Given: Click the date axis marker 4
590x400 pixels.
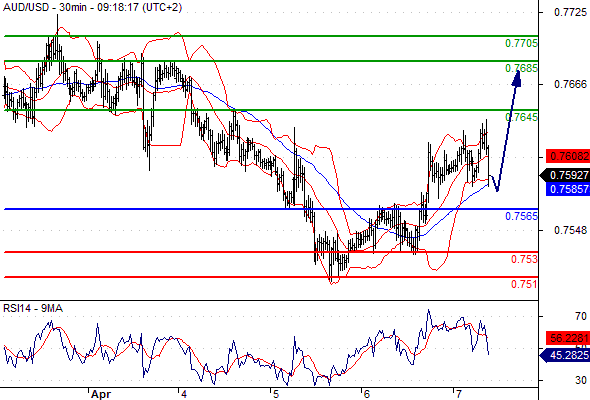Looking at the screenshot, I should coord(184,394).
